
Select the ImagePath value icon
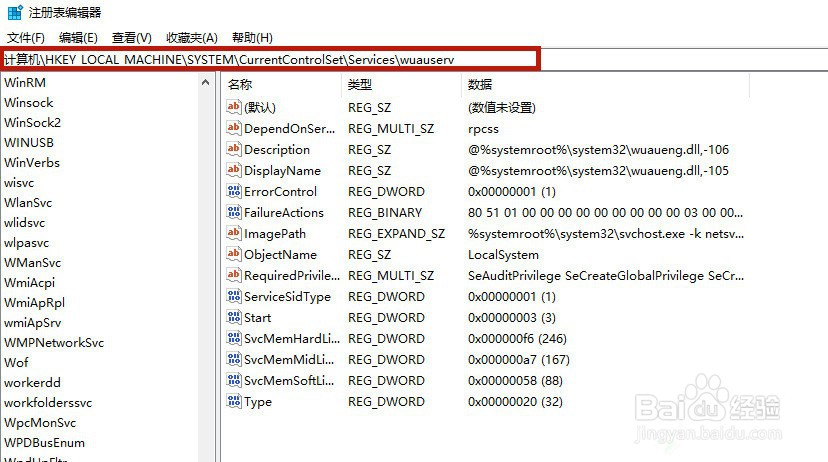[x=233, y=233]
